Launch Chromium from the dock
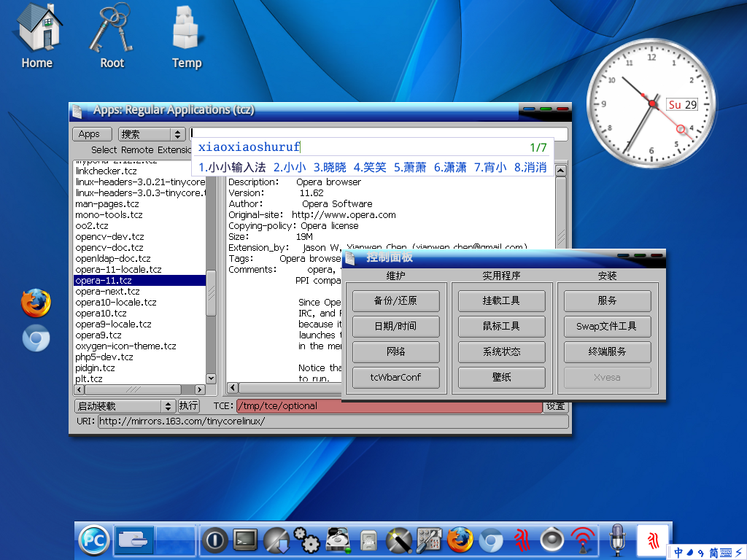Viewport: 747px width, 560px height. [491, 540]
